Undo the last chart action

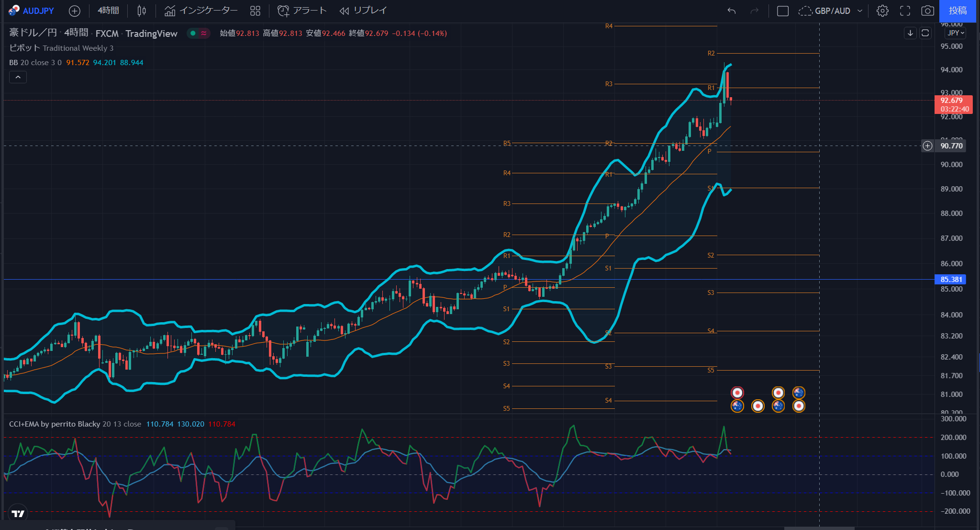point(732,11)
